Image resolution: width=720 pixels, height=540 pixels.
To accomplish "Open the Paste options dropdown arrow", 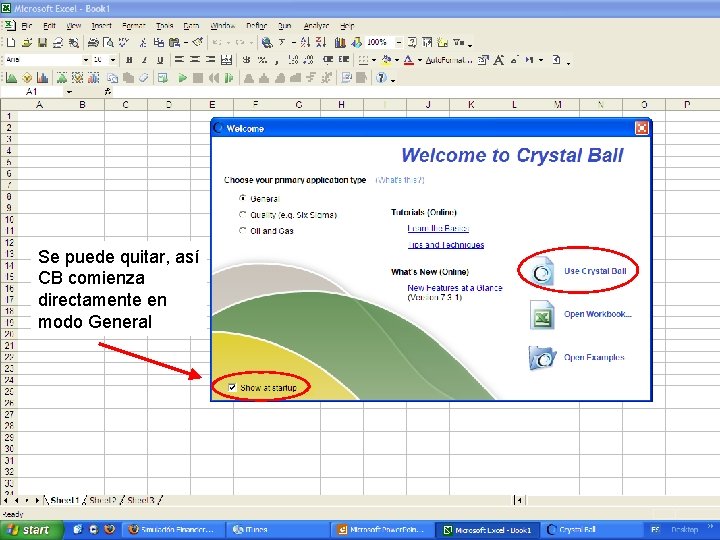I will (186, 43).
